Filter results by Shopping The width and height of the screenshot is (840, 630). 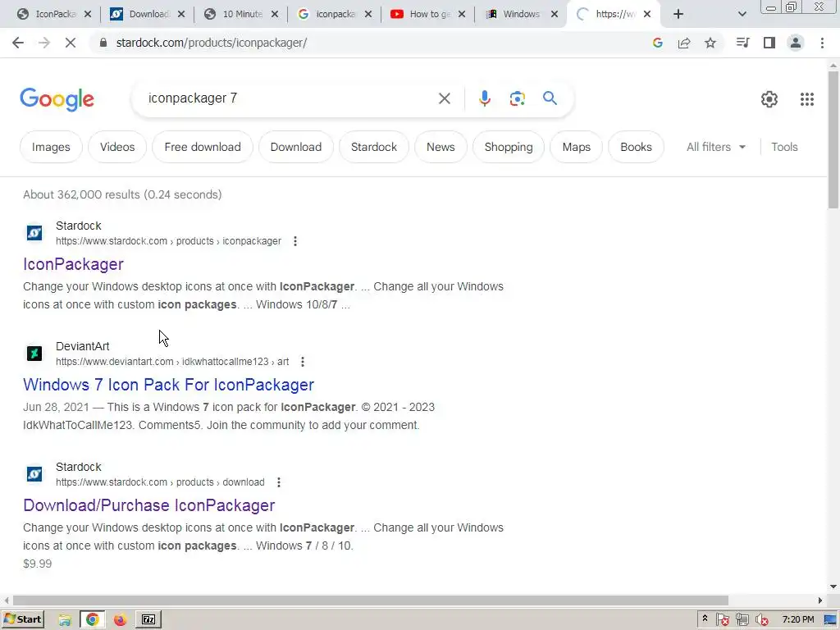tap(509, 147)
